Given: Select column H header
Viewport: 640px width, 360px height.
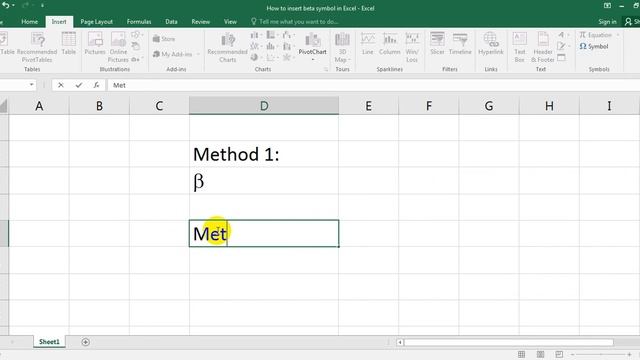Looking at the screenshot, I should point(549,106).
